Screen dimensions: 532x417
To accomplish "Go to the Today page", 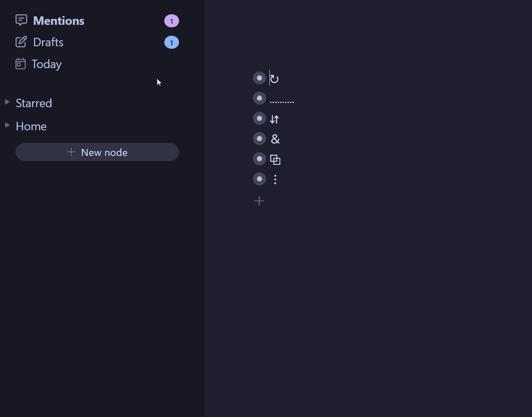I will pos(46,64).
